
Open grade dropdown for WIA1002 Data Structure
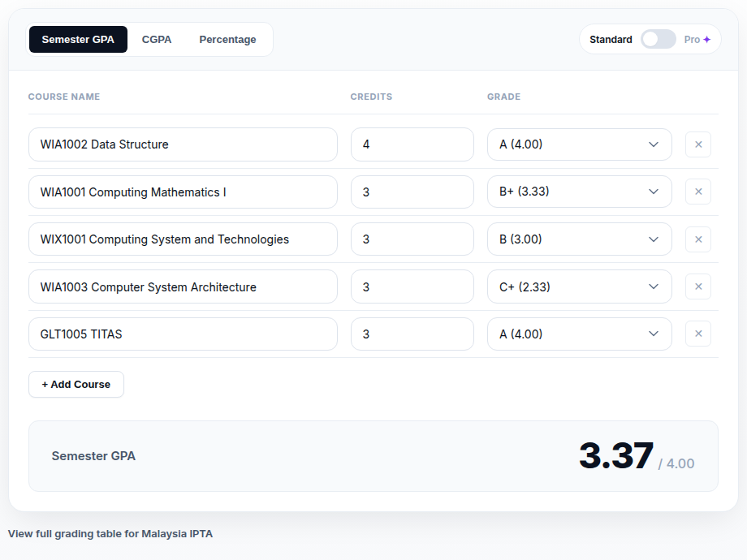tap(579, 144)
